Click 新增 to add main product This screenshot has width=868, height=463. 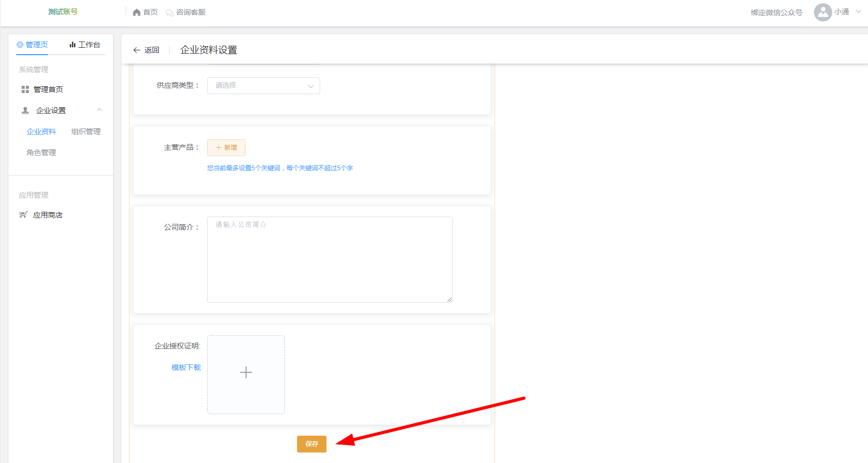[226, 148]
